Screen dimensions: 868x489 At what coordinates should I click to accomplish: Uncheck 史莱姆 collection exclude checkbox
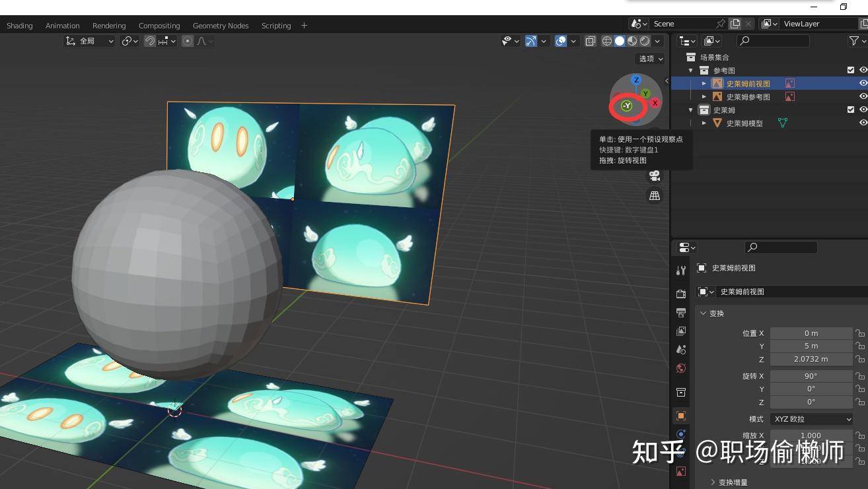(x=851, y=110)
